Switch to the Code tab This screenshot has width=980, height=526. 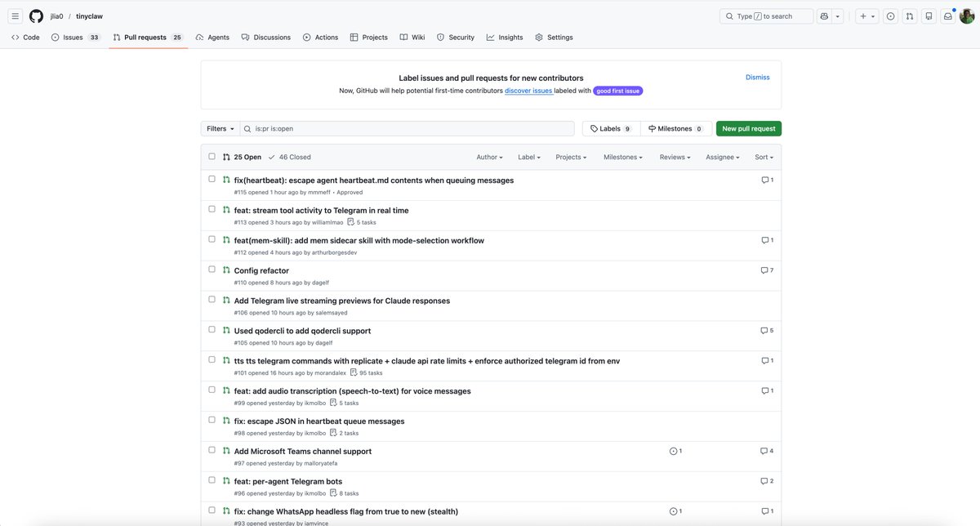25,38
